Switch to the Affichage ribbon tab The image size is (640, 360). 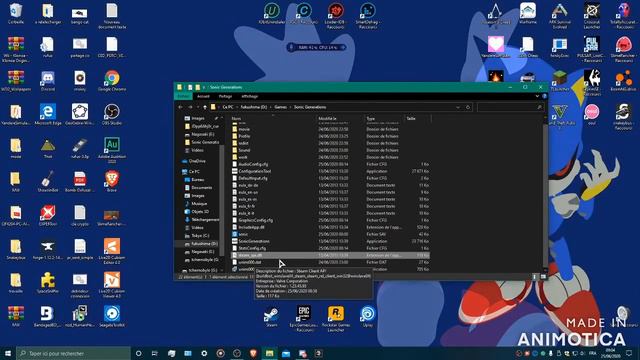[250, 96]
